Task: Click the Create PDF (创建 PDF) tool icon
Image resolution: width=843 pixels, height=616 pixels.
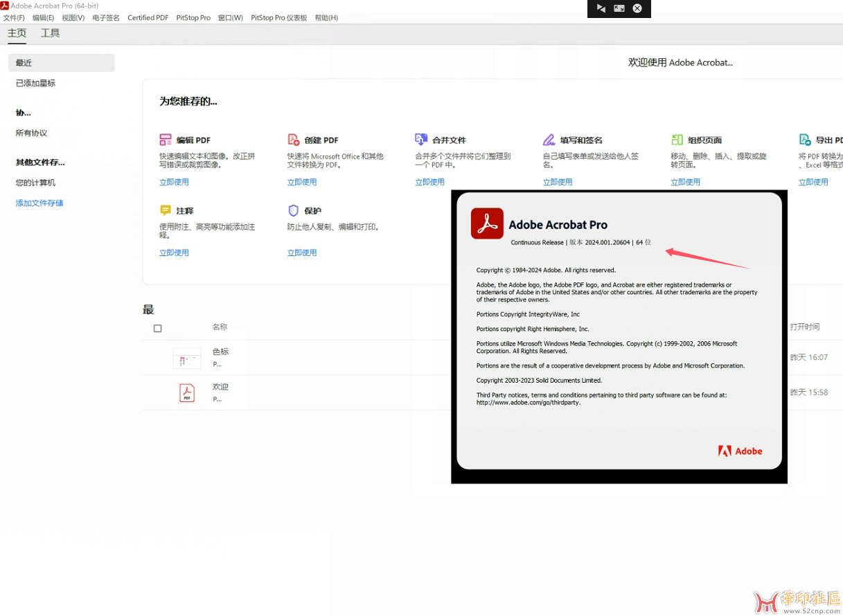Action: pos(293,140)
